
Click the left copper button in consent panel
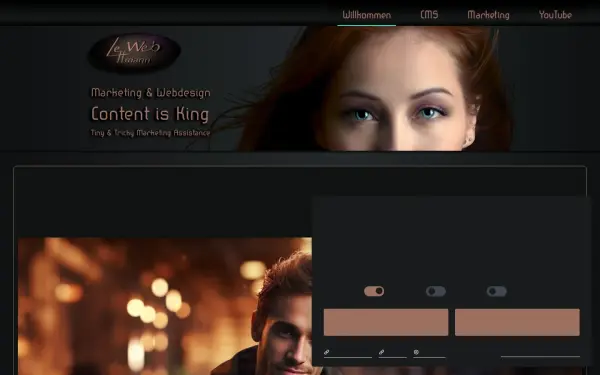click(386, 322)
